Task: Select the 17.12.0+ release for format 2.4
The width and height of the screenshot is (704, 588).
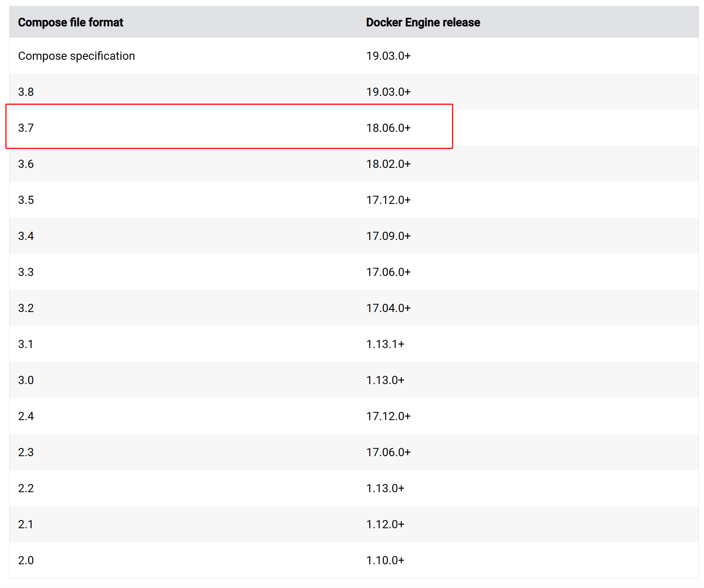Action: pos(388,416)
